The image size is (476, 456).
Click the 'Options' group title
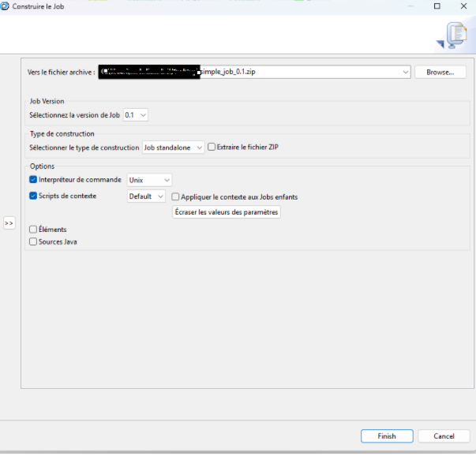[42, 166]
